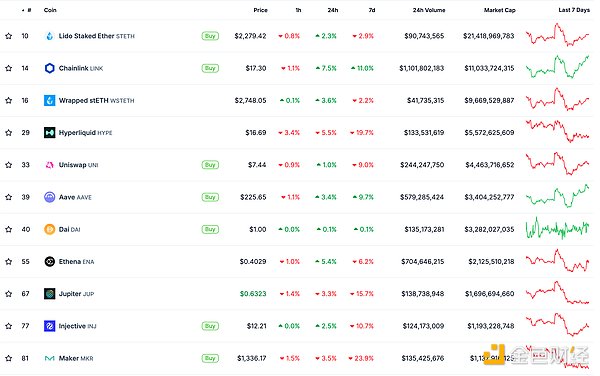This screenshot has height=376, width=600.
Task: Click the Lido Staked Ether droplet icon
Action: [49, 36]
